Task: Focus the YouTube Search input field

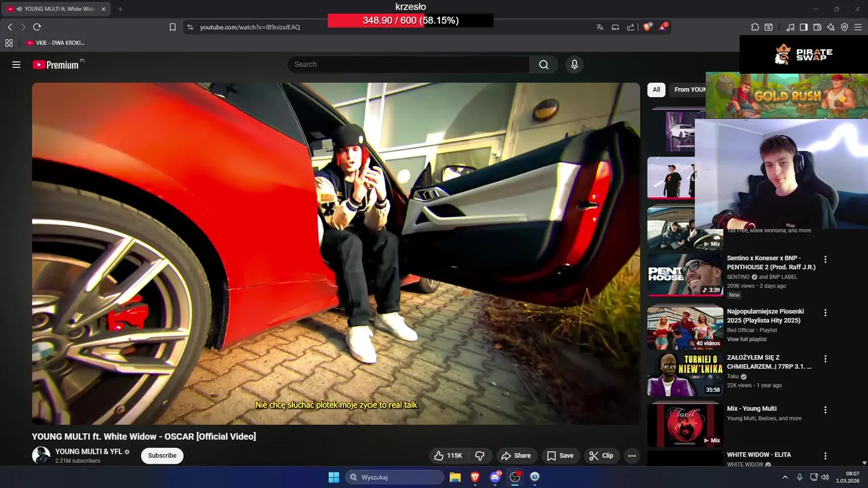Action: (408, 64)
